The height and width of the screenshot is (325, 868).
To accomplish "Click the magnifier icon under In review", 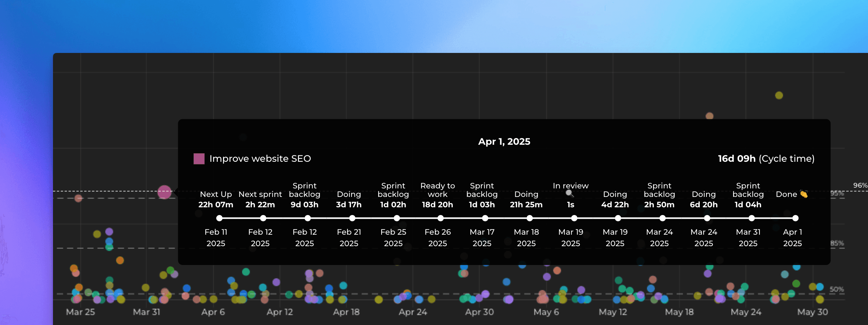I will [570, 194].
